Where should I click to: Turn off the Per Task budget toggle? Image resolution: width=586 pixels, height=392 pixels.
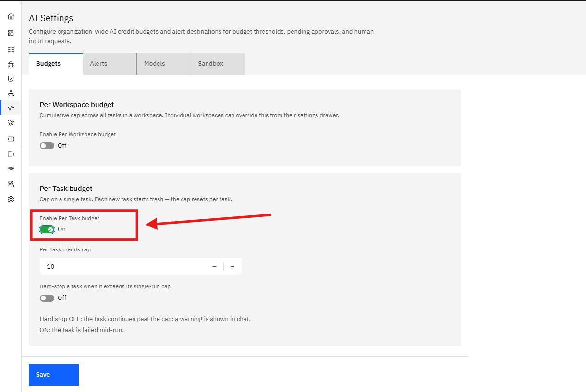coord(47,229)
